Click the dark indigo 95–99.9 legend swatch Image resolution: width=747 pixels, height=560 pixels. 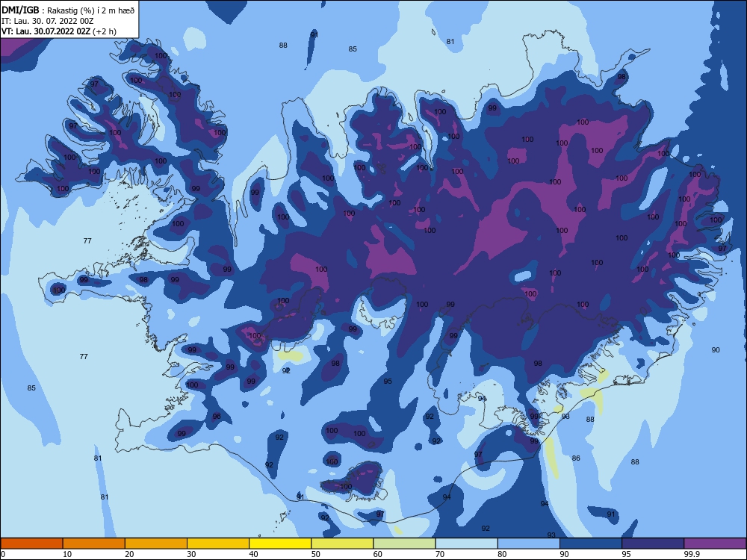click(653, 544)
